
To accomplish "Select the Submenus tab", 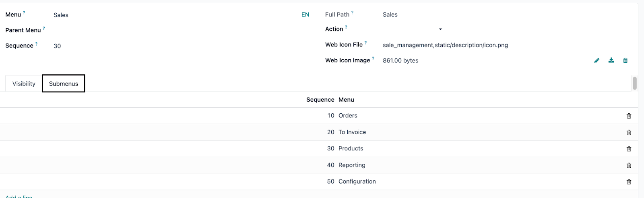I will pyautogui.click(x=64, y=83).
